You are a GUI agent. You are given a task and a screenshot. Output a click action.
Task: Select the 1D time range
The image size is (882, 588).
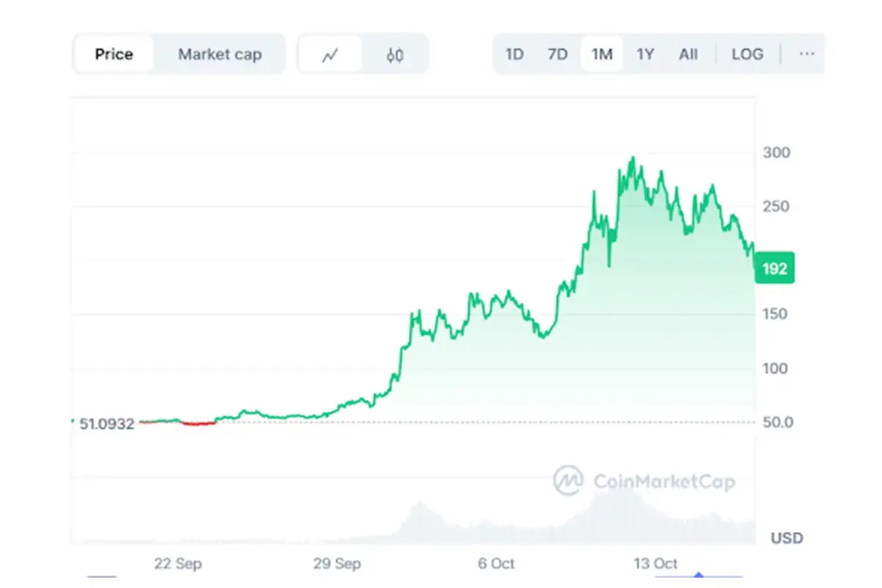(514, 54)
